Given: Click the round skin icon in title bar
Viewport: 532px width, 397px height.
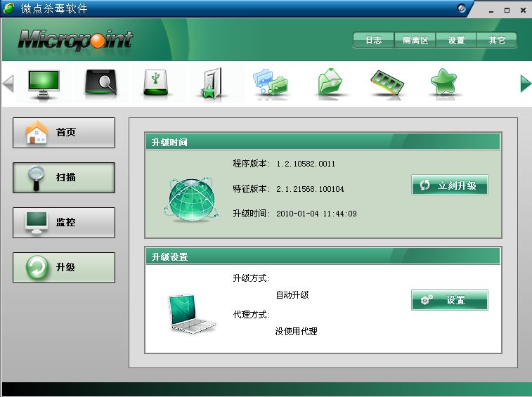Looking at the screenshot, I should pyautogui.click(x=462, y=8).
